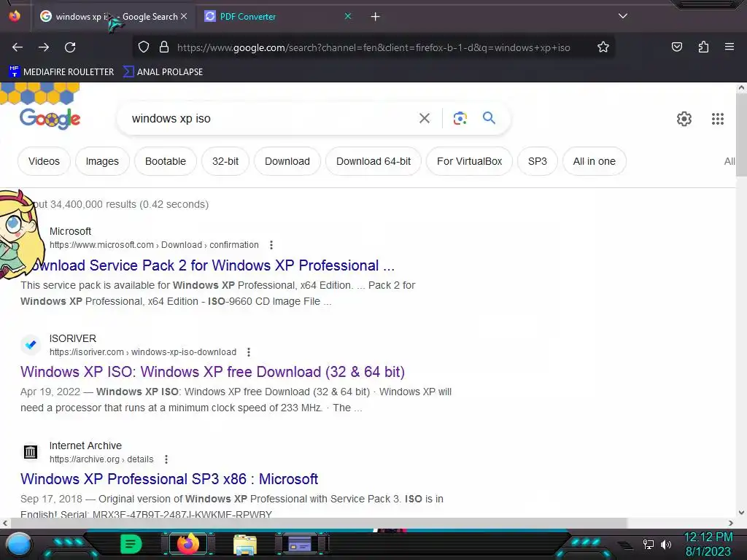Select the All in one chip
Viewport: 747px width, 560px height.
[x=594, y=161]
